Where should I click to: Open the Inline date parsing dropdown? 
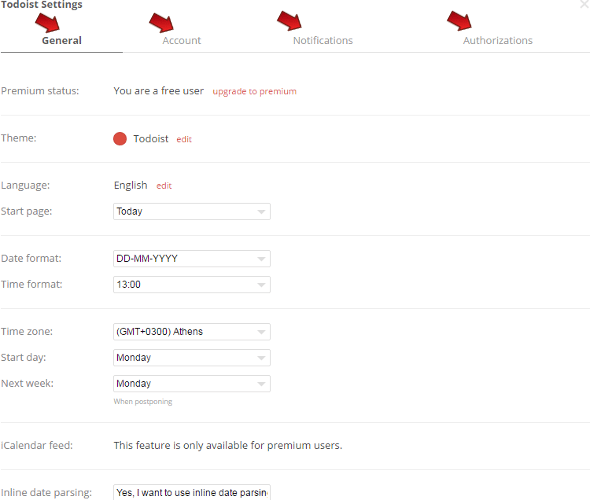coord(192,492)
